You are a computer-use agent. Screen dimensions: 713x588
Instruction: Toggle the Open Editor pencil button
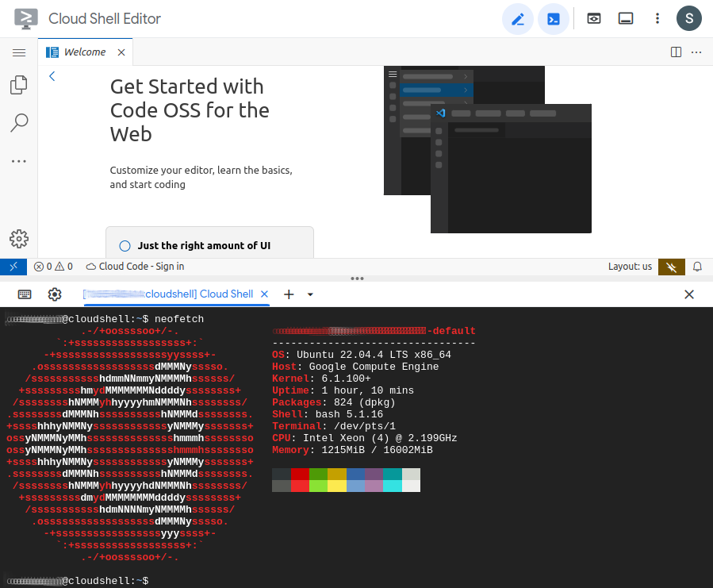click(x=517, y=19)
